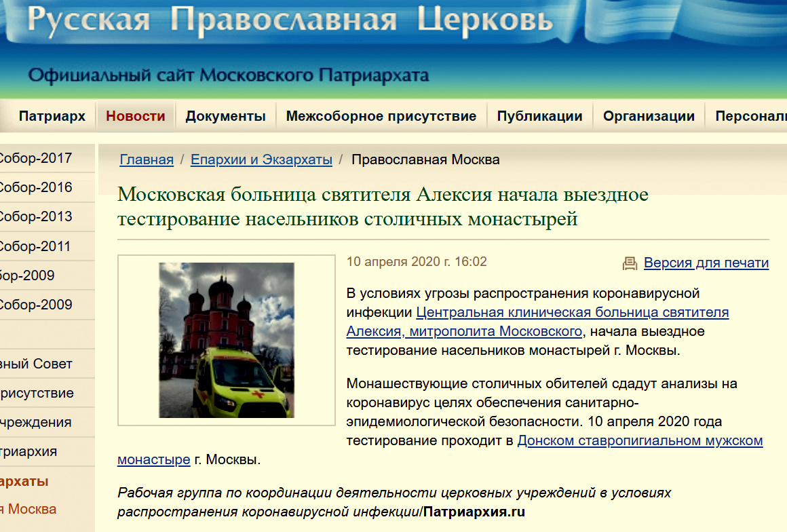Go to the Публикации section
This screenshot has height=532, width=787.
pos(539,116)
